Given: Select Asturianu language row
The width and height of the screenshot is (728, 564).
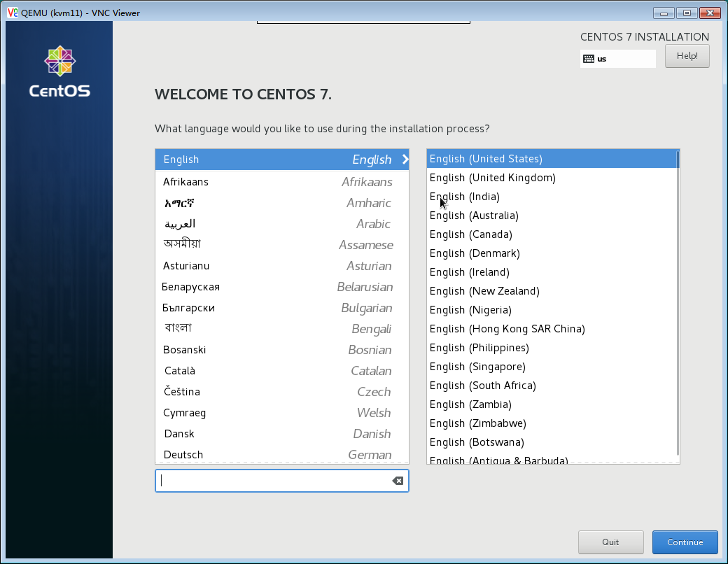Looking at the screenshot, I should click(282, 266).
